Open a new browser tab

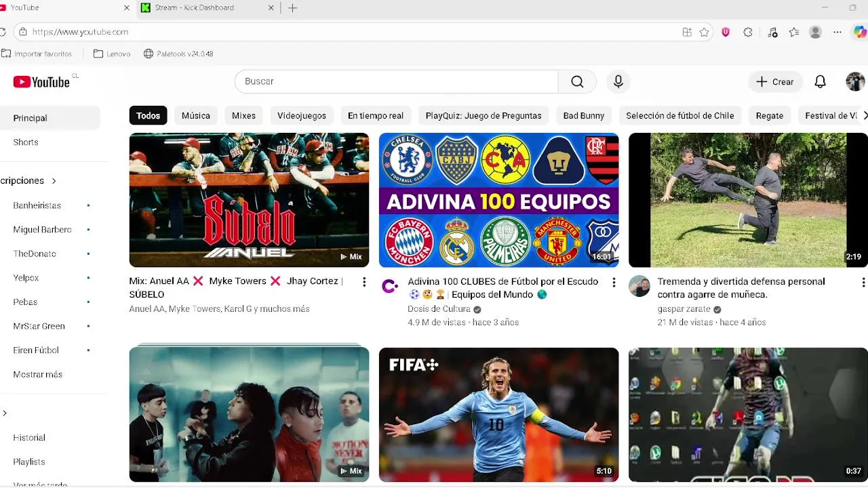292,8
